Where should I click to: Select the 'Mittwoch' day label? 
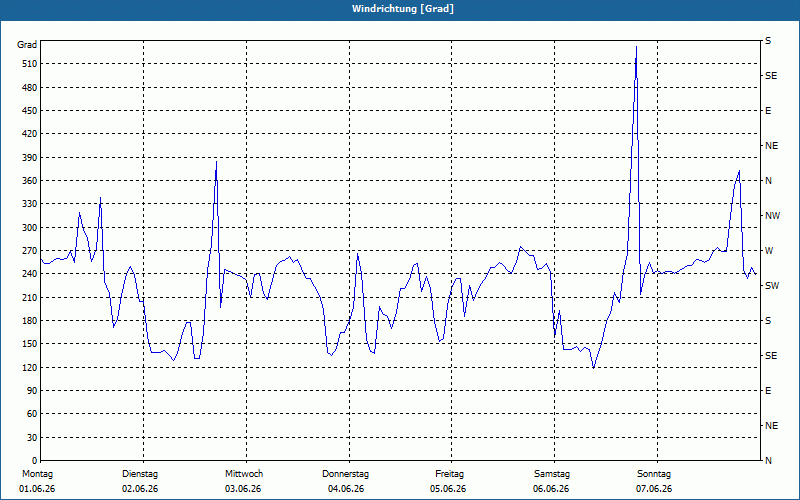click(244, 474)
